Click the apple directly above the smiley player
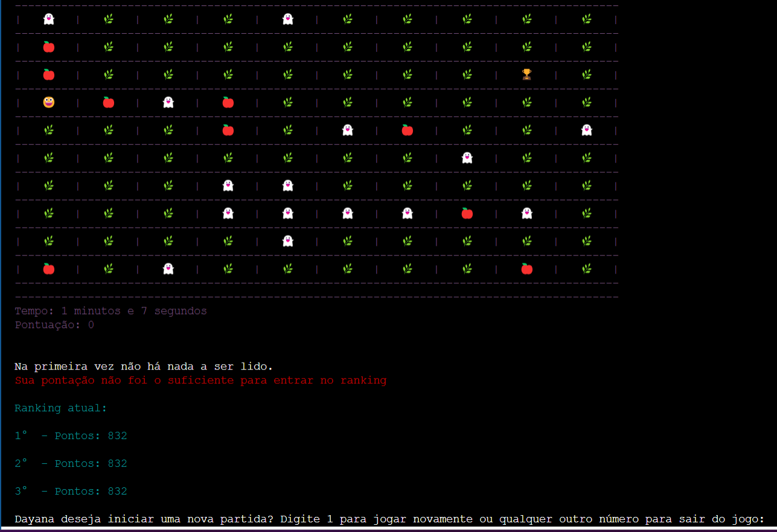Viewport: 777px width, 532px height. (49, 74)
